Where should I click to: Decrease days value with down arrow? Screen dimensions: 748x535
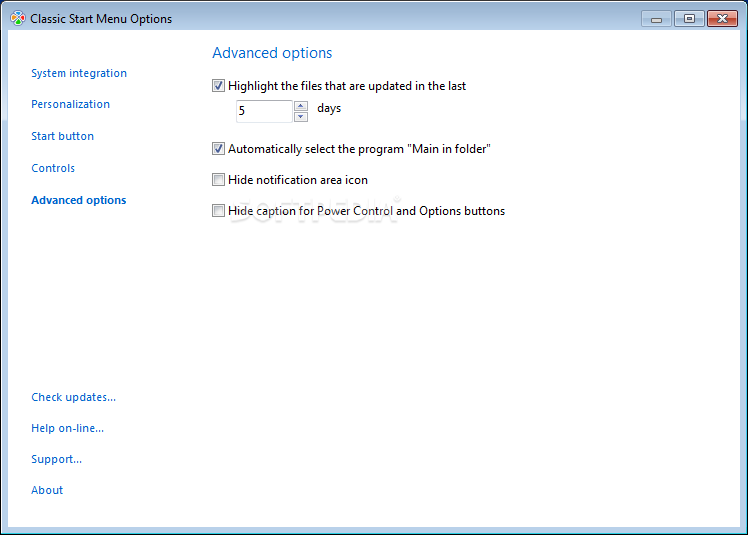coord(301,117)
